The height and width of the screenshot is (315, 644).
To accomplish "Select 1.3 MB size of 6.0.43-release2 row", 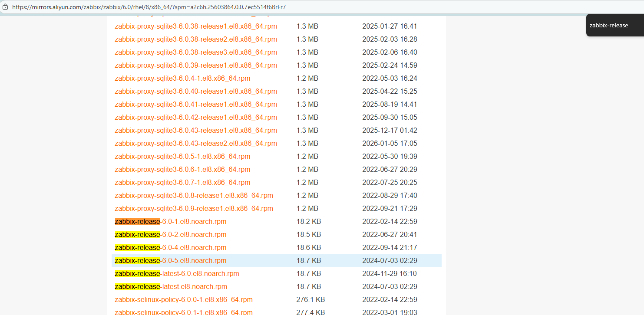I will pyautogui.click(x=307, y=144).
